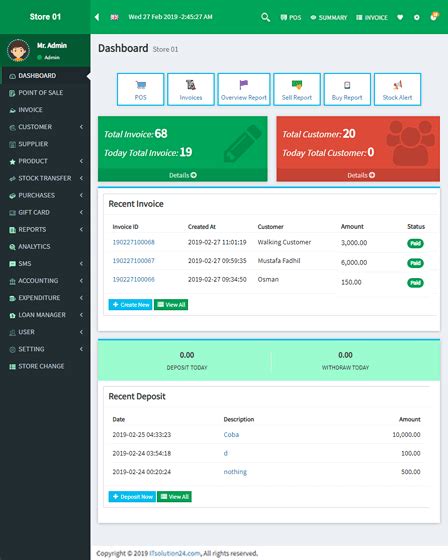The height and width of the screenshot is (560, 448).
Task: Open the POS shopping cart tile
Action: pyautogui.click(x=140, y=89)
